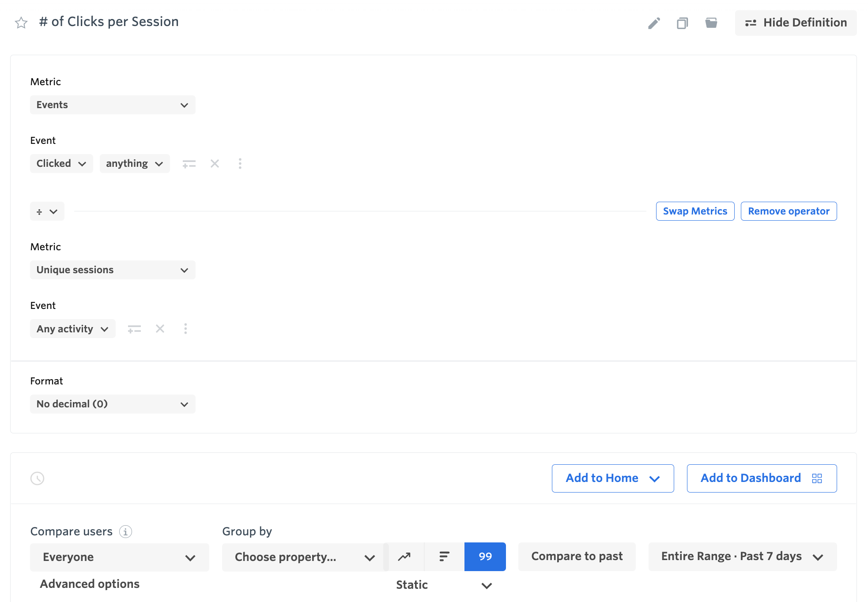Click the clock history icon
The height and width of the screenshot is (602, 868).
coord(38,478)
